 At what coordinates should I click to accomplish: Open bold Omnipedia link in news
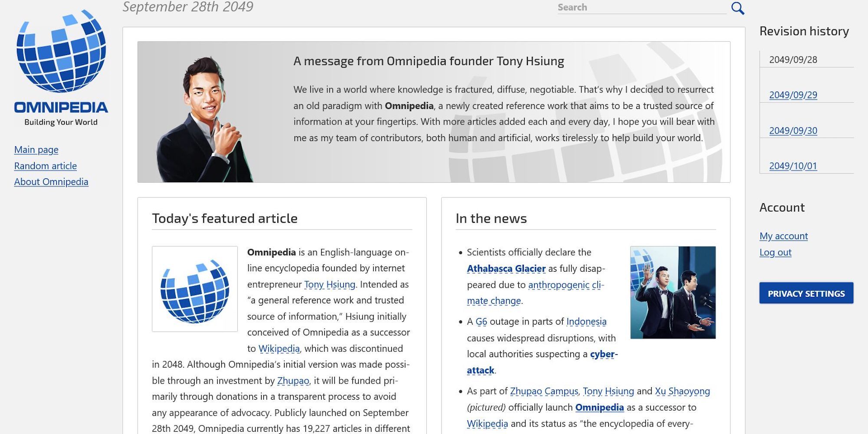(x=599, y=408)
